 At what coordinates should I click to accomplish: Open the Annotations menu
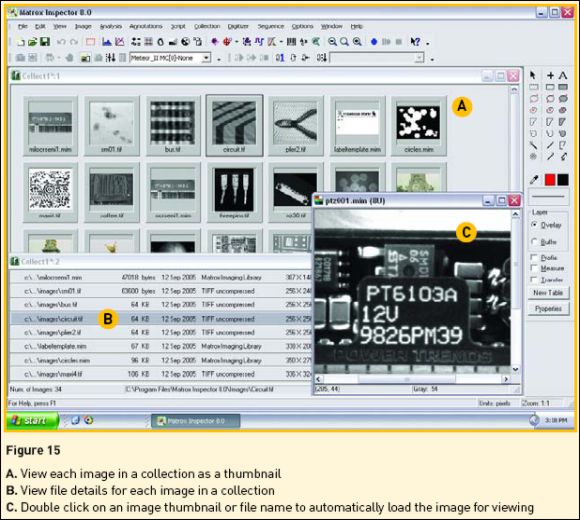pos(146,26)
